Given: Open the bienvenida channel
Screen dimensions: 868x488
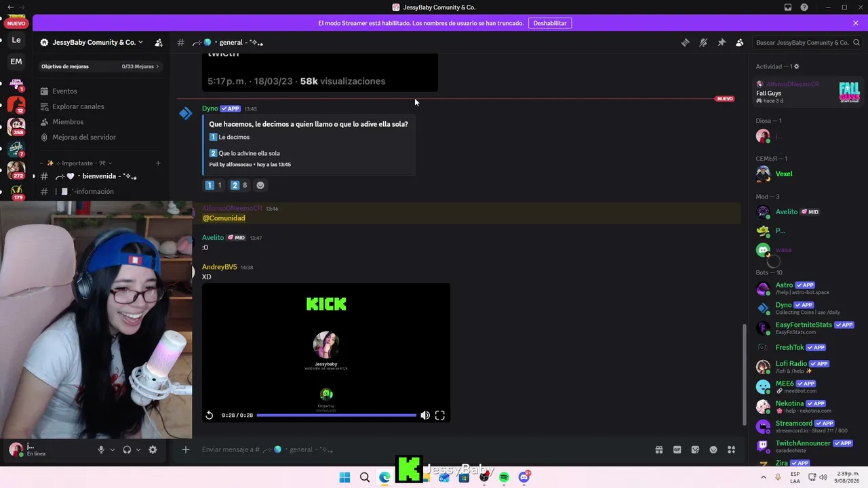Looking at the screenshot, I should pyautogui.click(x=99, y=176).
